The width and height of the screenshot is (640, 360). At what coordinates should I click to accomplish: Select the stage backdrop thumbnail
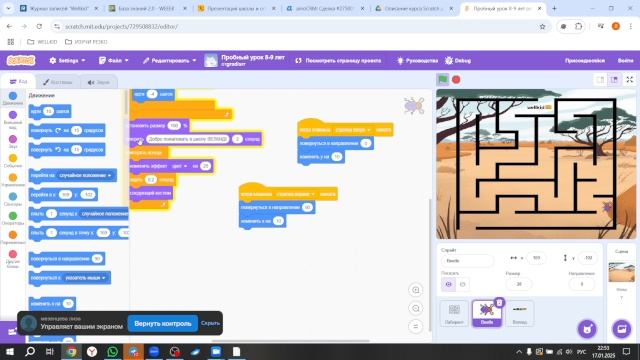click(x=622, y=272)
